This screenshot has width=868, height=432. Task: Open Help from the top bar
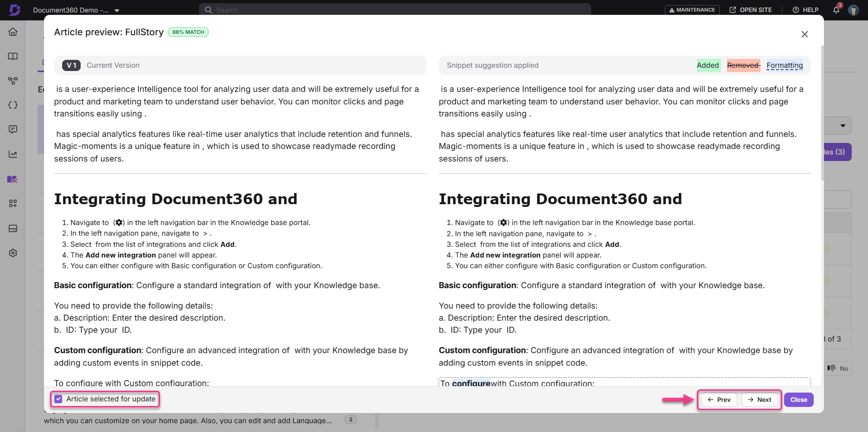click(805, 10)
